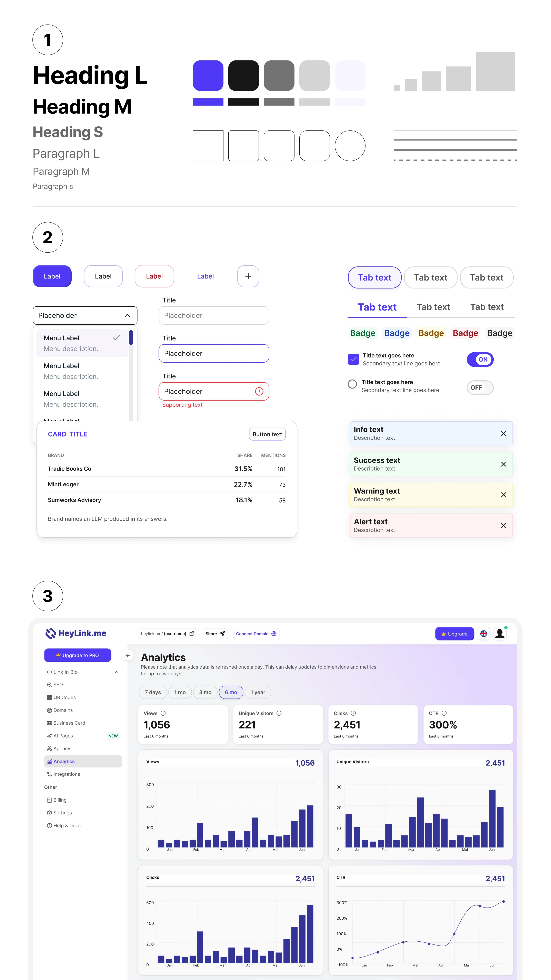The width and height of the screenshot is (551, 980).
Task: Show info tooltip for Clicks
Action: (x=353, y=713)
